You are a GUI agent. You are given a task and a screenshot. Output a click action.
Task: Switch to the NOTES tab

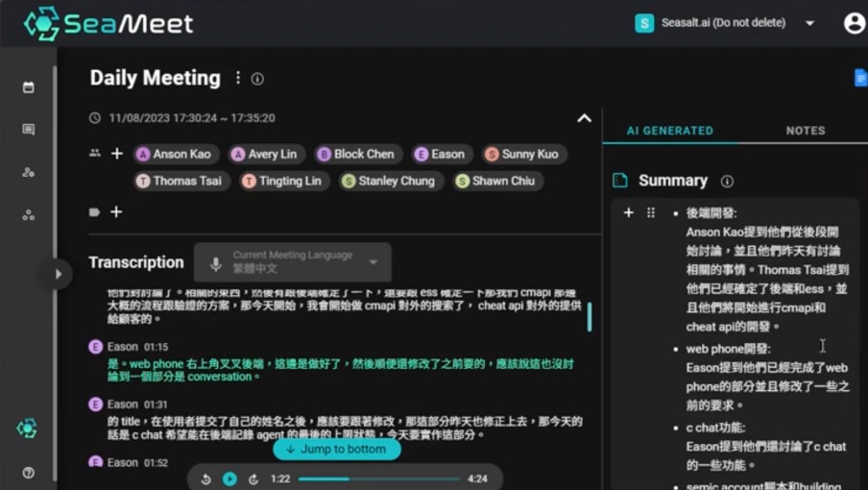[805, 131]
